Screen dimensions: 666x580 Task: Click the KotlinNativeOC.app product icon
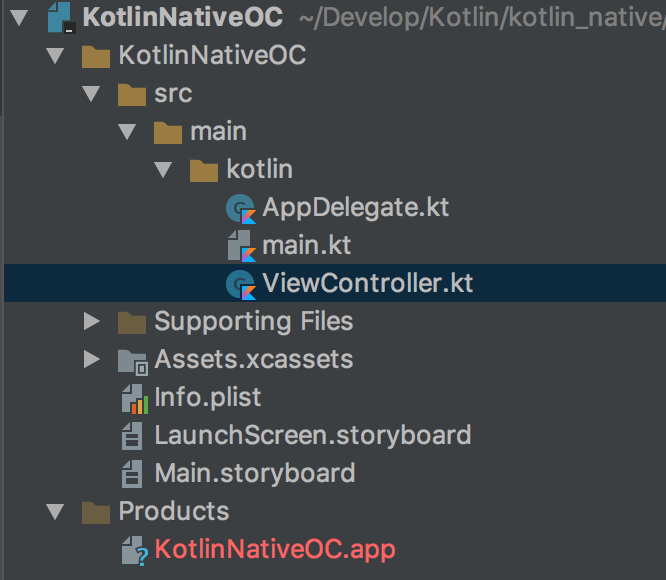click(x=132, y=550)
